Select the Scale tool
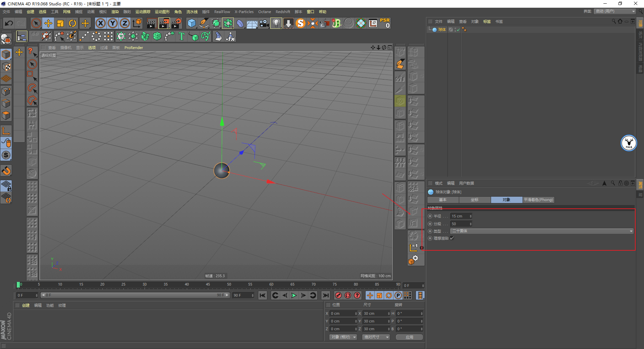The image size is (644, 349). click(x=60, y=23)
